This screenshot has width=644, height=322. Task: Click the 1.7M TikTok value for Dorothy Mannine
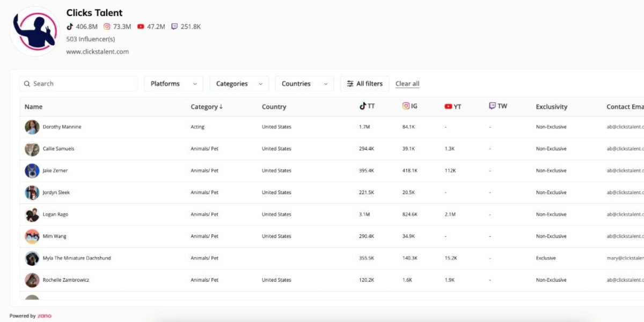click(x=364, y=127)
